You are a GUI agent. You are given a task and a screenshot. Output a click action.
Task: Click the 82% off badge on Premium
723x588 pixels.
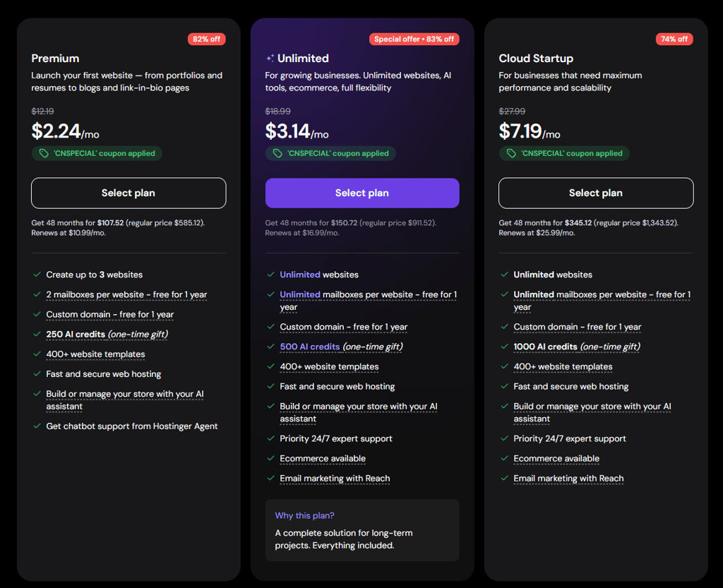click(207, 39)
